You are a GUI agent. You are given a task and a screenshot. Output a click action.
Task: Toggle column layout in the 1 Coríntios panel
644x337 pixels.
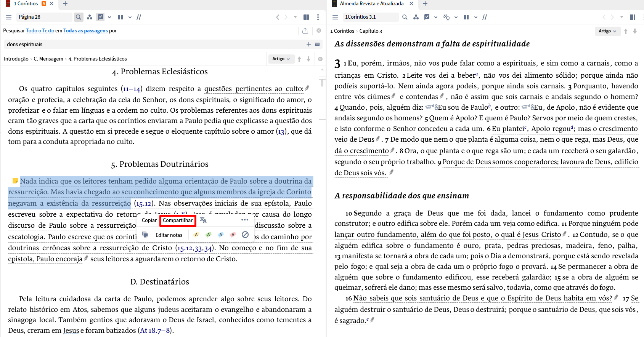(120, 17)
